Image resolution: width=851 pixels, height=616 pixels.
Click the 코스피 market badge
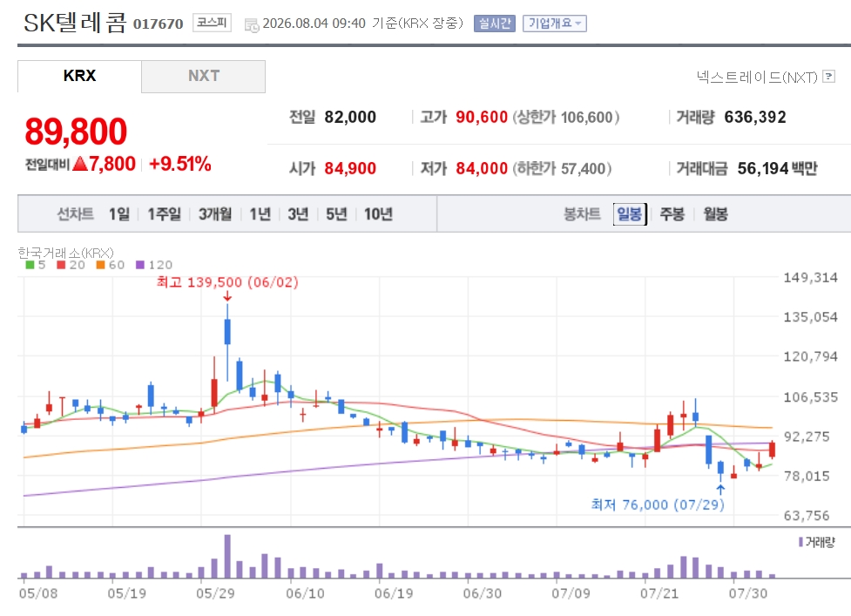tap(212, 23)
